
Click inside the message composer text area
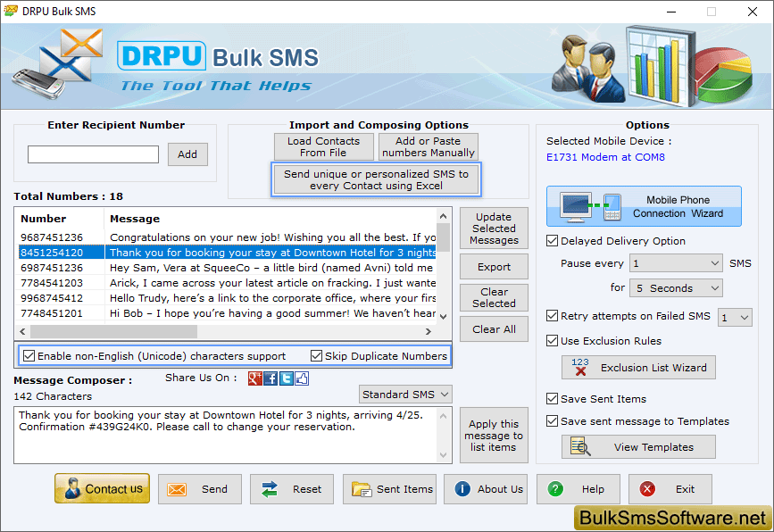click(226, 436)
